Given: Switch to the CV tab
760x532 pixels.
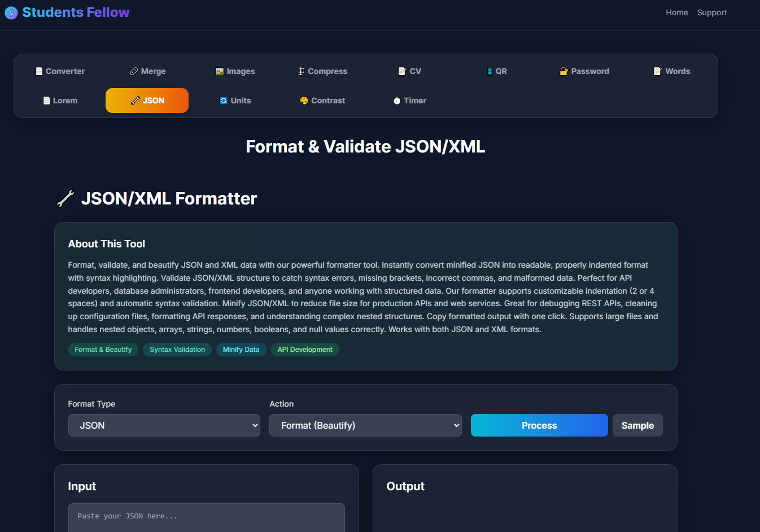Looking at the screenshot, I should [x=410, y=71].
